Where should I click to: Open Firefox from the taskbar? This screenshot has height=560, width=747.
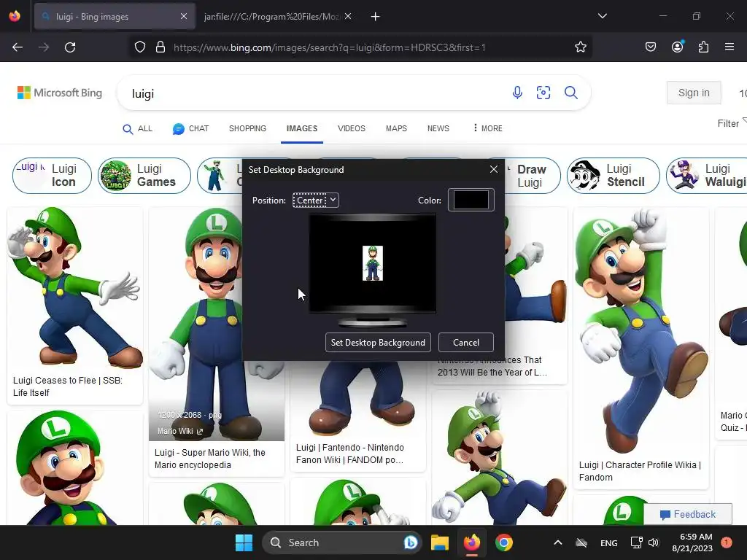(472, 542)
